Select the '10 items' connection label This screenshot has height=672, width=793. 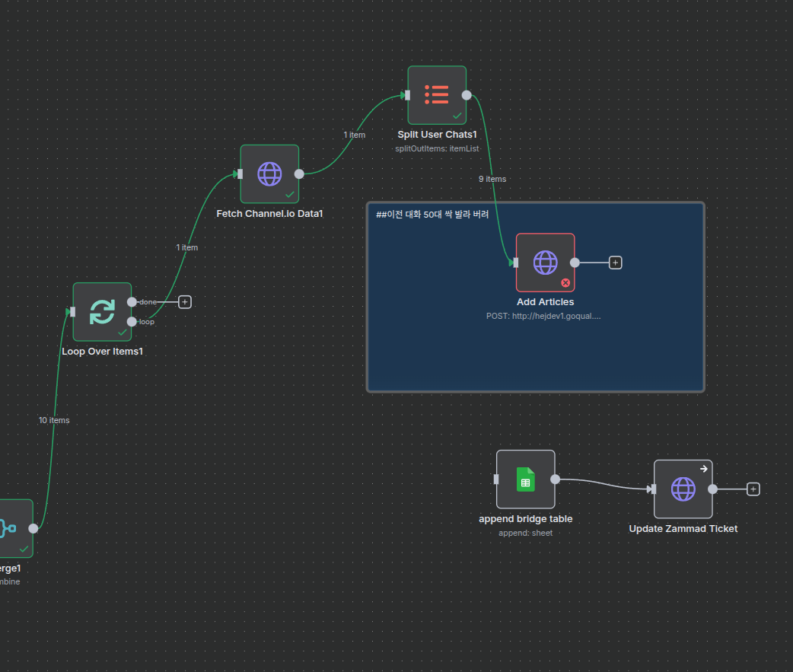54,420
